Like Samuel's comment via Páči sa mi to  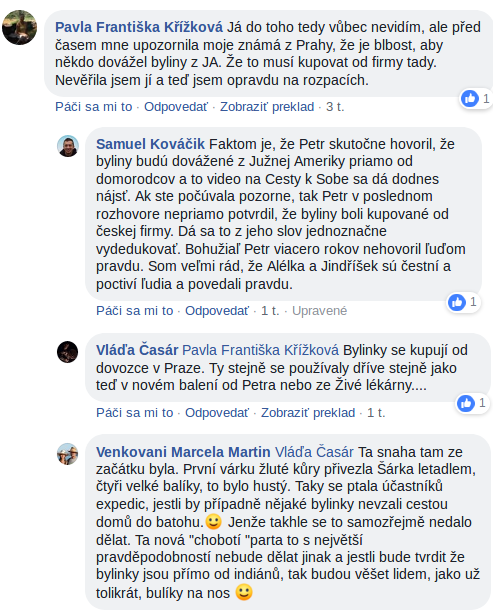pos(135,310)
